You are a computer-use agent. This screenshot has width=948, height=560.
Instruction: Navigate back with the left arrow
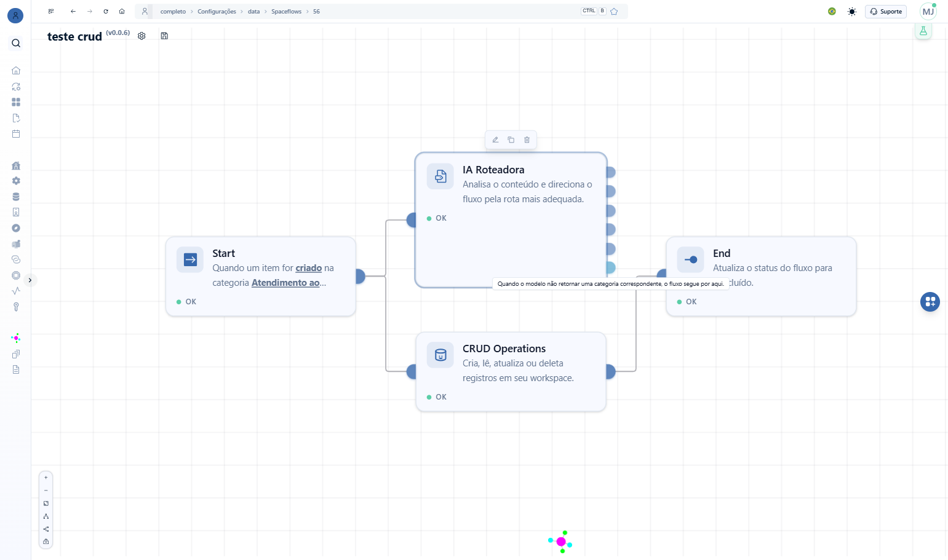(73, 11)
